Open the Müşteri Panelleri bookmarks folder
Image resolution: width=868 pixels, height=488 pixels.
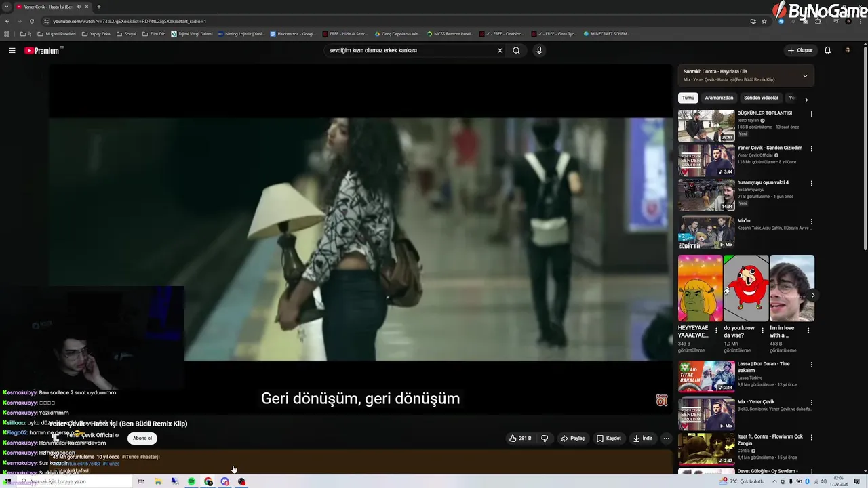coord(56,33)
